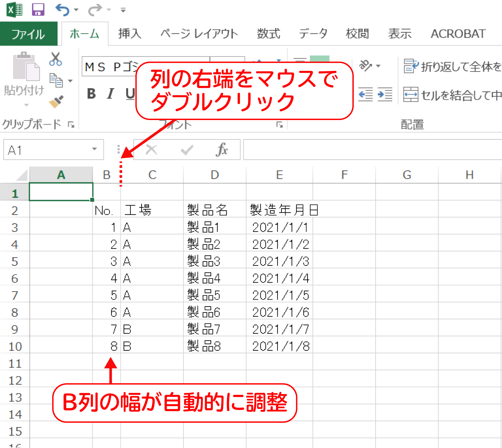Viewport: 502px width, 448px height.
Task: Click the Redo arrow icon
Action: pyautogui.click(x=95, y=10)
